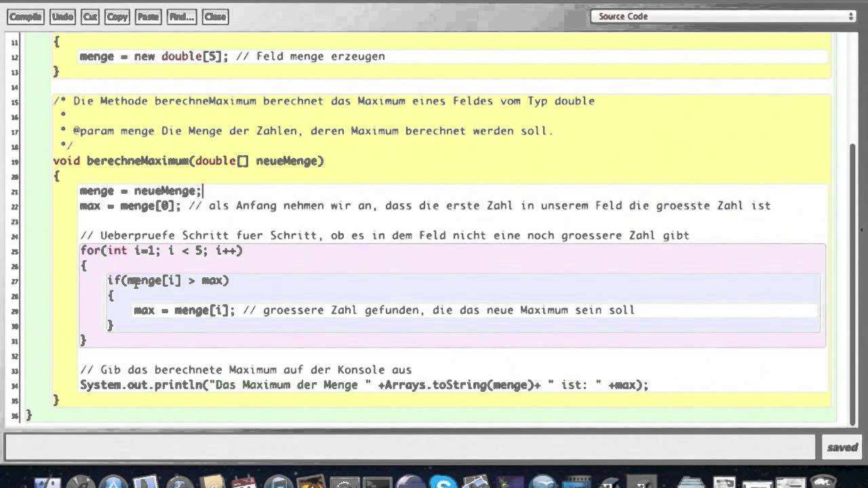The image size is (868, 488).
Task: Open the Source Code view dropdown
Action: click(x=722, y=16)
